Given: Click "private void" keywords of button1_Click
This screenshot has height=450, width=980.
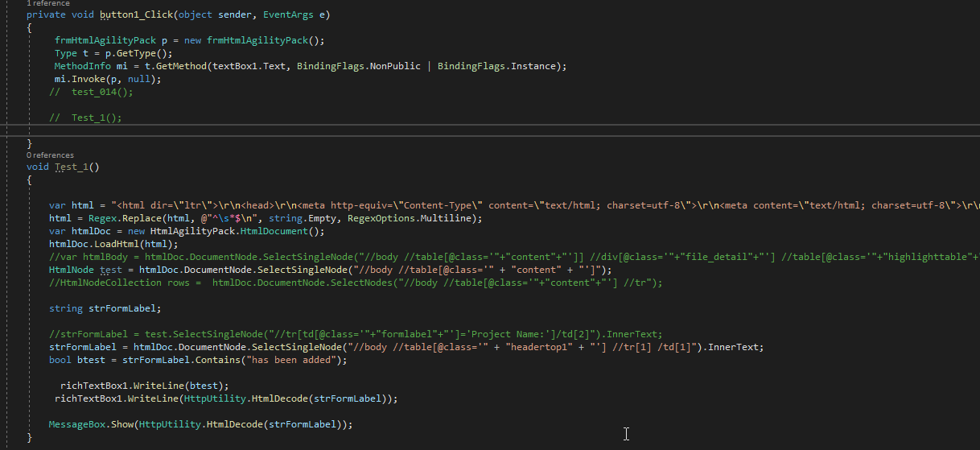Looking at the screenshot, I should (60, 14).
